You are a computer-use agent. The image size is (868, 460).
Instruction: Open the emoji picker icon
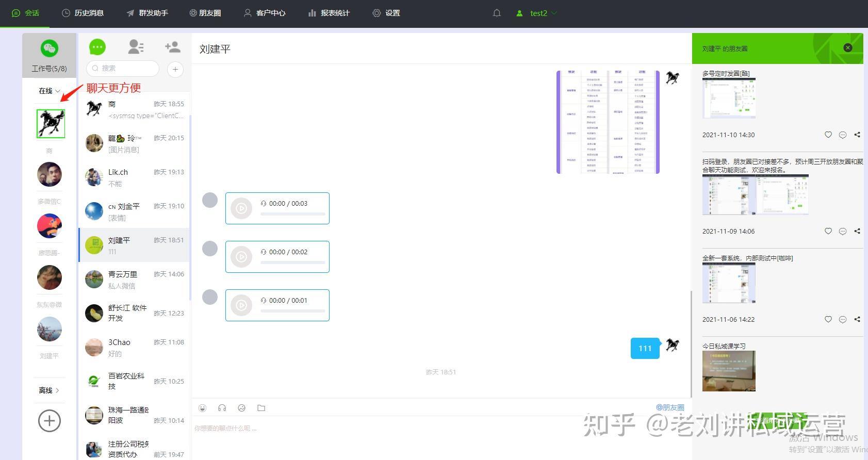203,408
